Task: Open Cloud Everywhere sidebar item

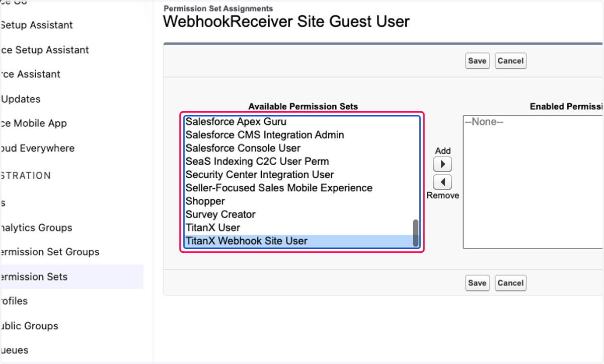Action: [37, 148]
